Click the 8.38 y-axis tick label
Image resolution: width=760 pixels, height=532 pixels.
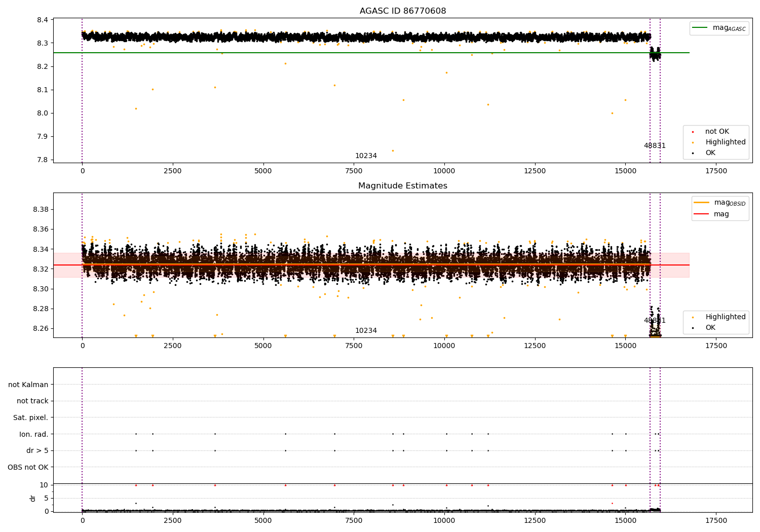coord(41,209)
